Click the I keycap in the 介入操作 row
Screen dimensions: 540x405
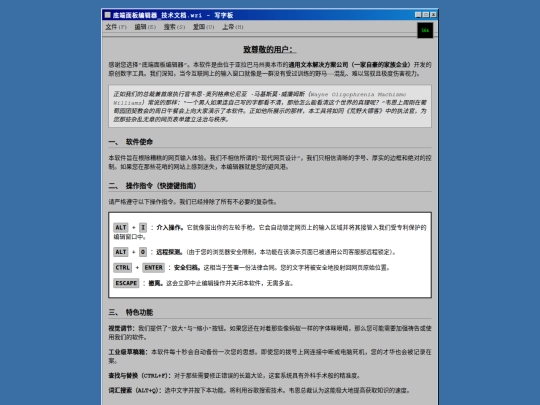(x=143, y=227)
